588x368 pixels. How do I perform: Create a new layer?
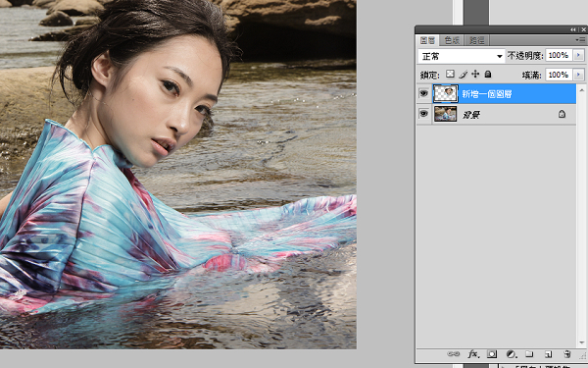tap(548, 353)
